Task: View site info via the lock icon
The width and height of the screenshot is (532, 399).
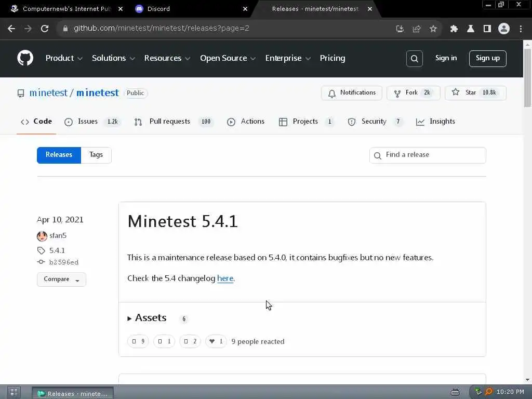Action: coord(65,29)
